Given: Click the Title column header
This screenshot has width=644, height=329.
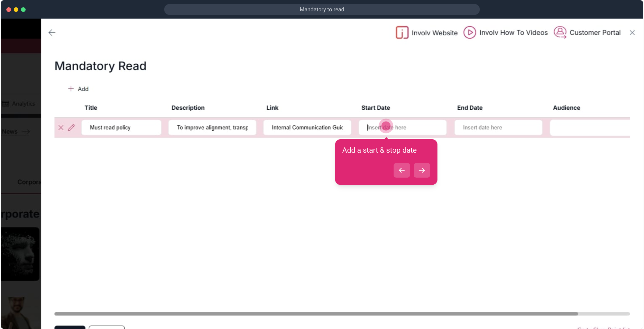Looking at the screenshot, I should pos(91,108).
